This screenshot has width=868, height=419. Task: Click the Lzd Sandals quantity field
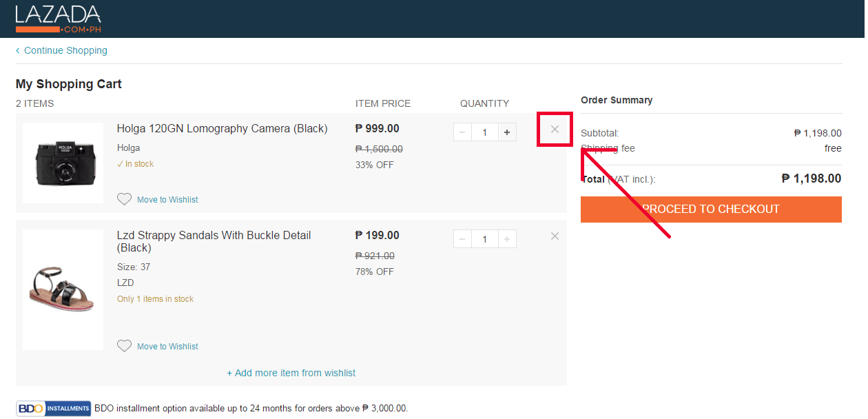click(485, 239)
